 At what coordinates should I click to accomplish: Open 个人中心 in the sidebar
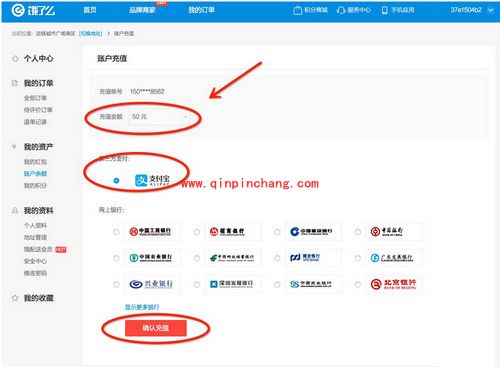pyautogui.click(x=38, y=59)
